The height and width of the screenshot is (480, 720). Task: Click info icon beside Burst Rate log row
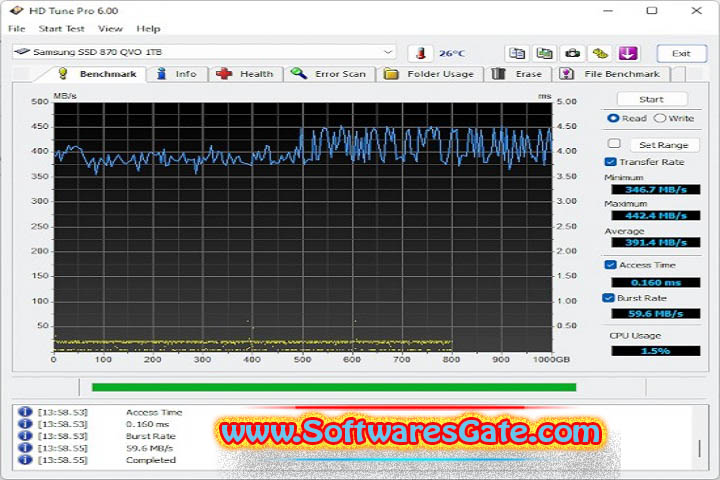coord(25,435)
